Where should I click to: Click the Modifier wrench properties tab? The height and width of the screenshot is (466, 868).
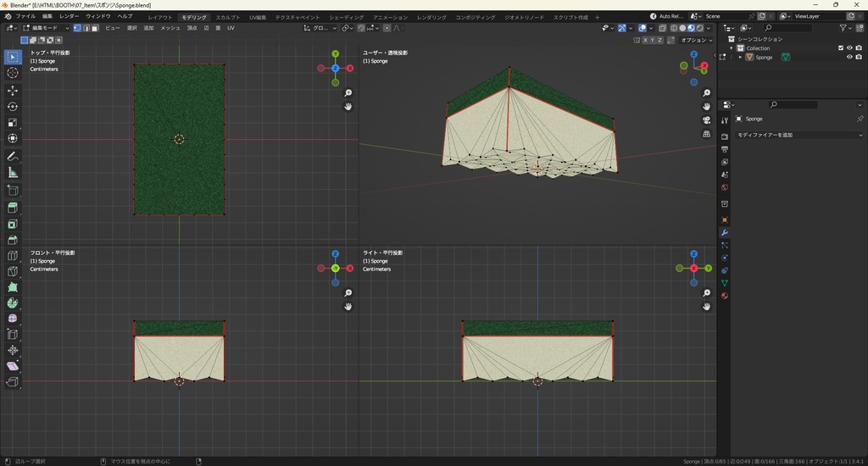click(x=725, y=233)
